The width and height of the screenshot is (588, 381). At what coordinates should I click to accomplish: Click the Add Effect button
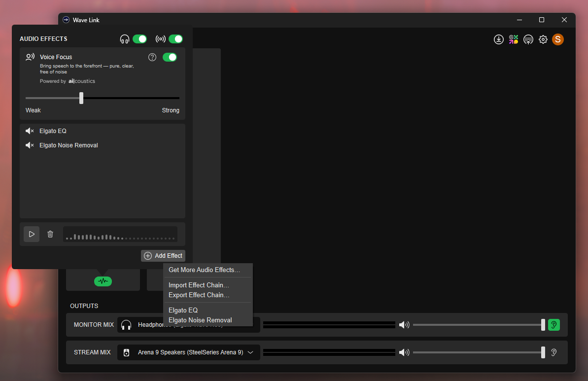163,256
